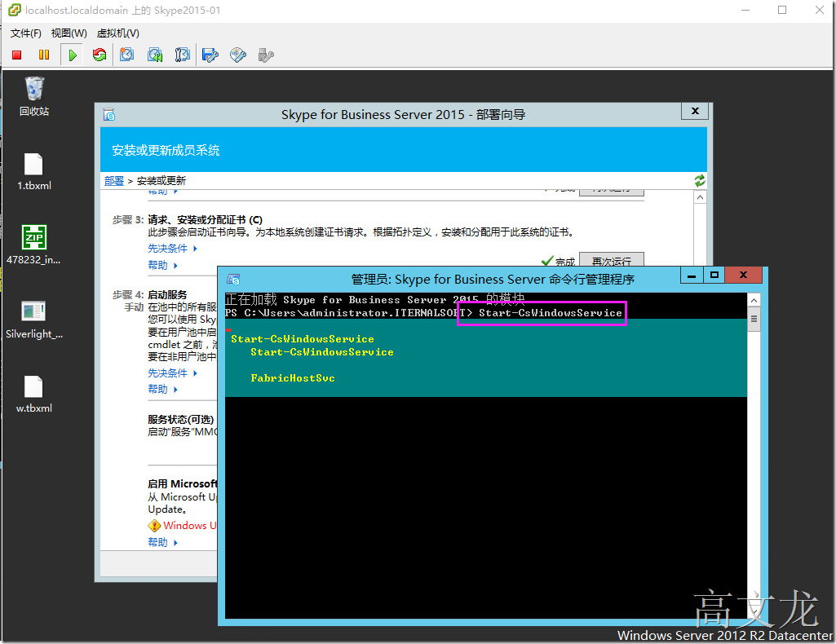Click the management shell scroll down arrow
Viewport: 836px width, 644px height.
pyautogui.click(x=754, y=611)
